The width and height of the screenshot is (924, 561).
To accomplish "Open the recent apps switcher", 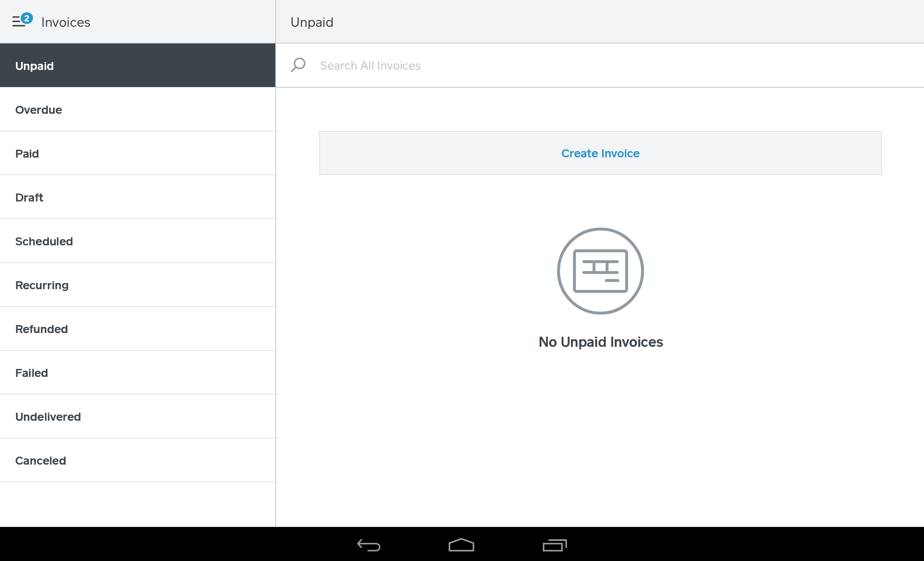I will point(555,545).
